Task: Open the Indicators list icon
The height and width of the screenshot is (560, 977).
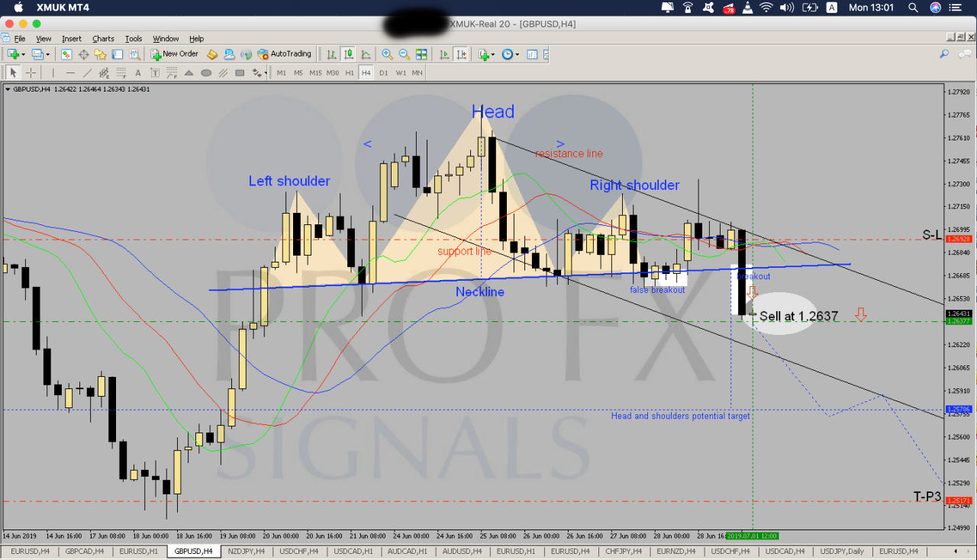Action: [x=484, y=54]
